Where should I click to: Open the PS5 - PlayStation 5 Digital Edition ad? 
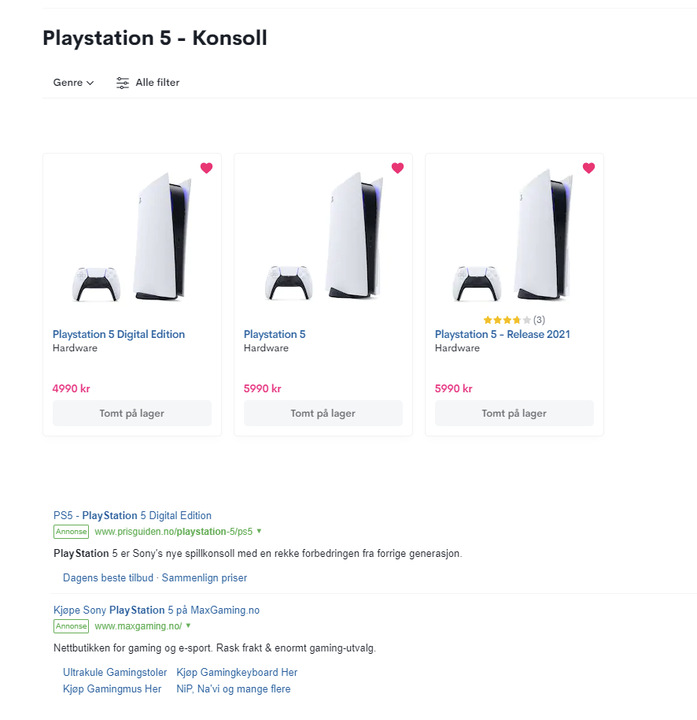click(x=132, y=516)
